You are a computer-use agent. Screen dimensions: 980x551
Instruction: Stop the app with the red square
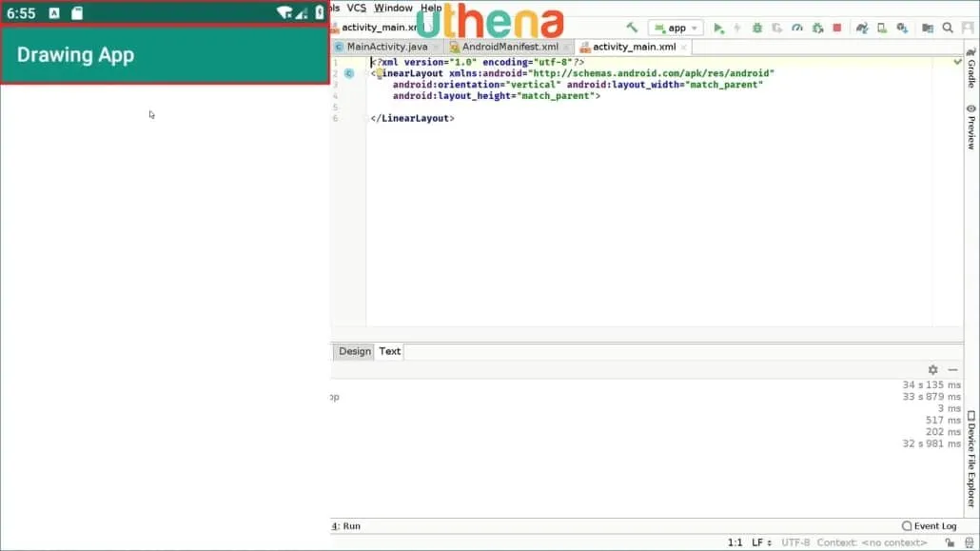(837, 29)
